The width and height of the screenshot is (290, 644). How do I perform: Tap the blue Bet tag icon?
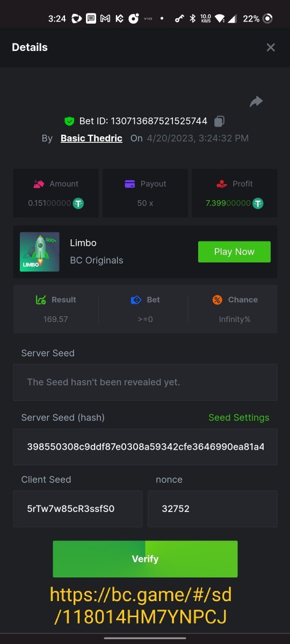pyautogui.click(x=136, y=300)
